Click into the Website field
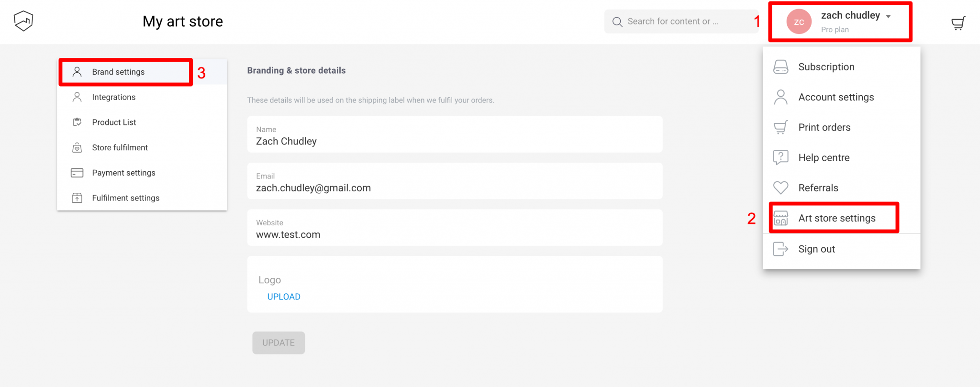 (x=455, y=234)
